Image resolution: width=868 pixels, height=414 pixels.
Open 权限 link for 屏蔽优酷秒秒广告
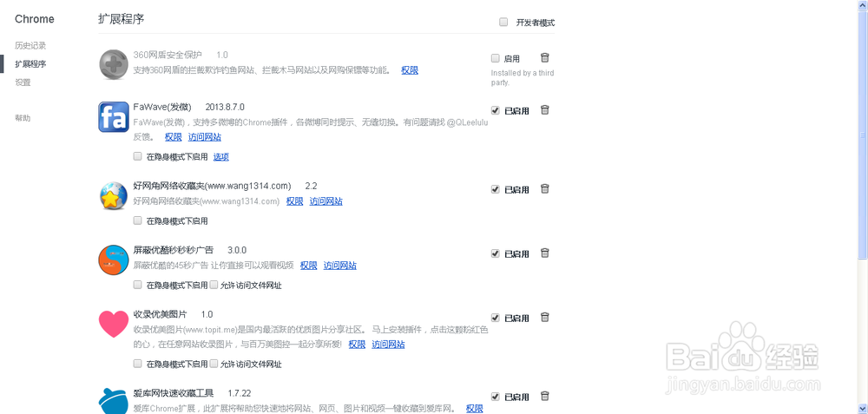pos(309,265)
